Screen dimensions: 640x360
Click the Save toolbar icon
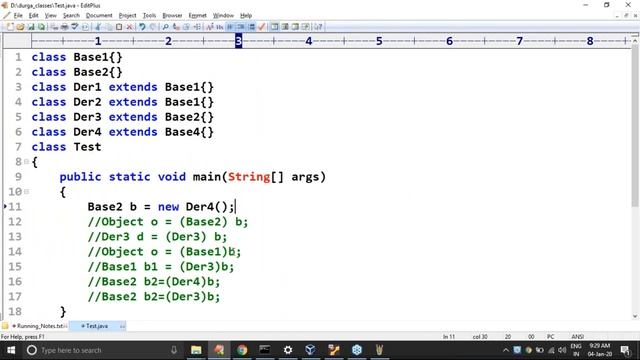pos(31,27)
